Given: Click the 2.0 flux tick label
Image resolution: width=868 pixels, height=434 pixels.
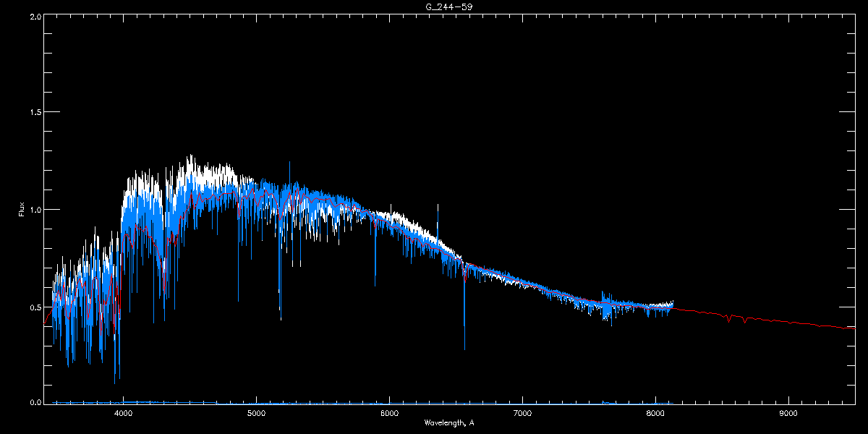Looking at the screenshot, I should click(x=35, y=16).
